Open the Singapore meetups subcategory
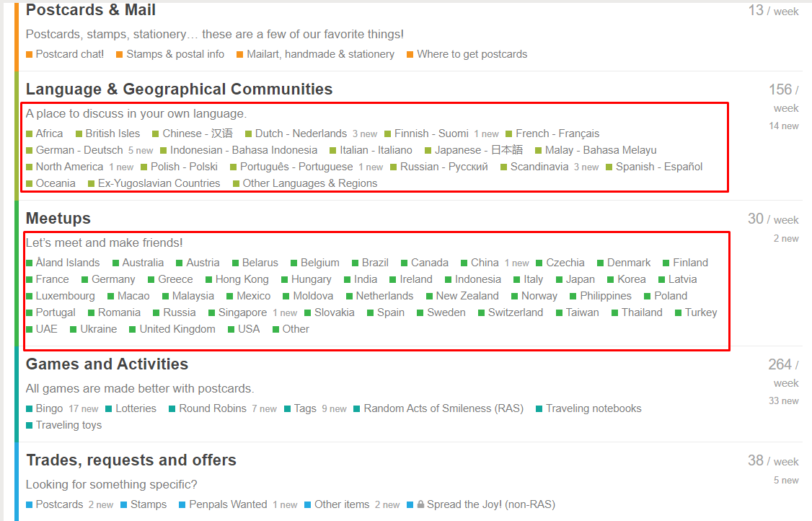This screenshot has height=521, width=812. point(242,312)
